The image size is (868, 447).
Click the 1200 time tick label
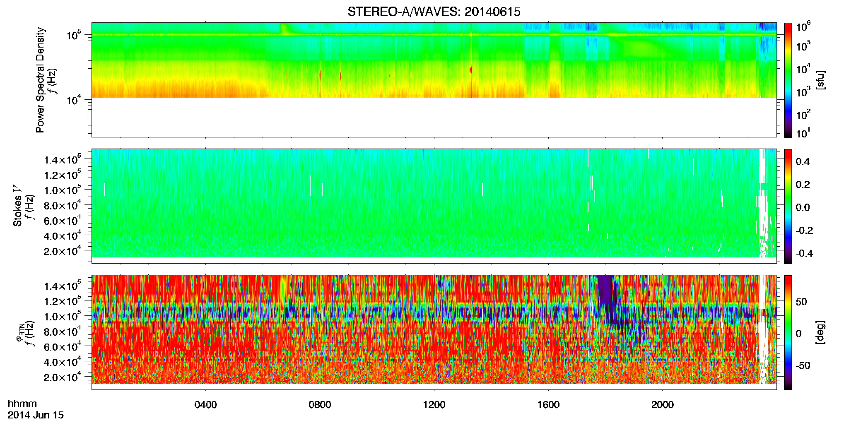coord(434,405)
